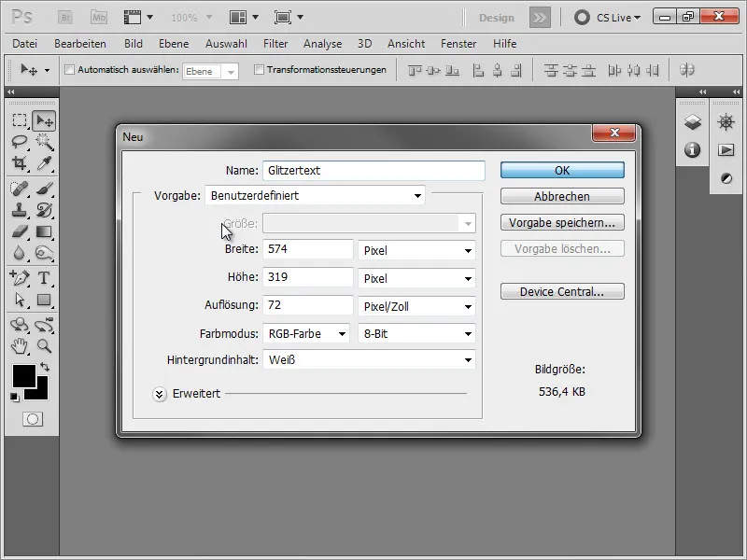Click into the Name text field
Screen dimensions: 747x560
373,171
